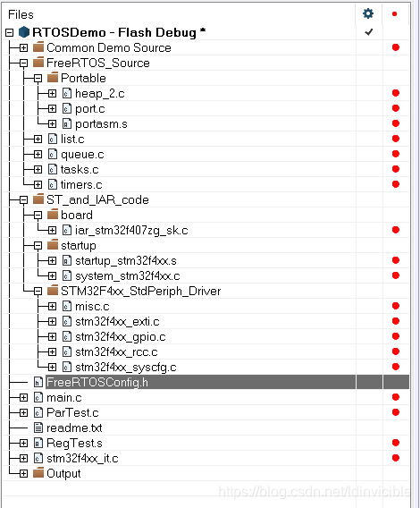Click the RTOSDemo project cube icon
This screenshot has width=420, height=508.
[x=24, y=32]
